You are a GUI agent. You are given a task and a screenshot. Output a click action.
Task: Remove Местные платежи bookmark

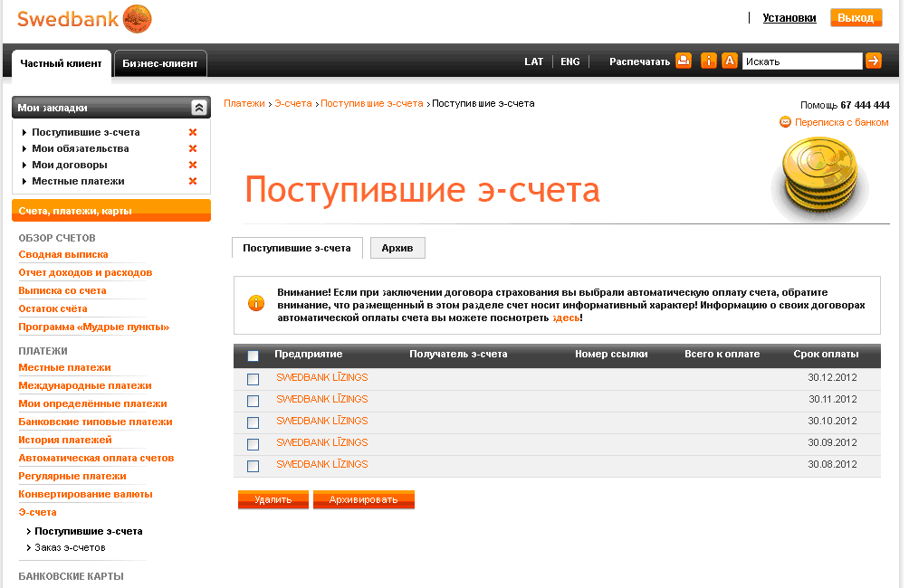[x=193, y=181]
